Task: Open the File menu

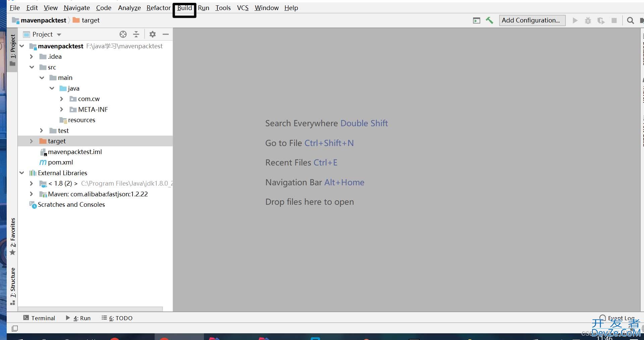Action: (15, 8)
